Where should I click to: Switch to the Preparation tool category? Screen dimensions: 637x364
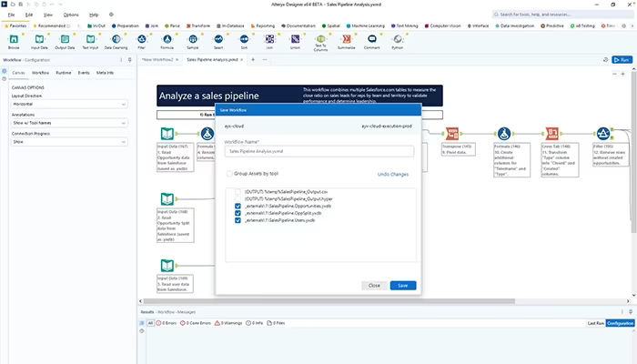[x=126, y=25]
